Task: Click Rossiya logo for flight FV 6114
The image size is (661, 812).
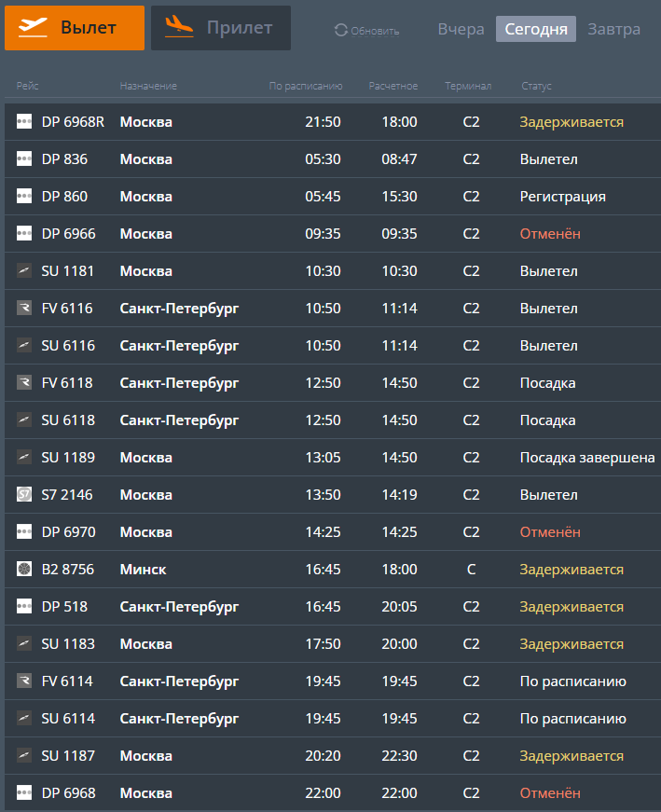Action: [x=24, y=681]
